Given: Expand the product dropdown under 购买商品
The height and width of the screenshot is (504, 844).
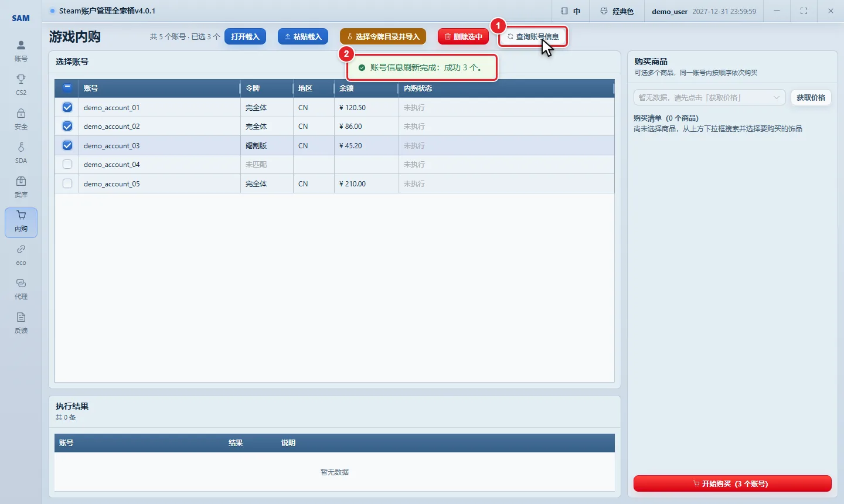Looking at the screenshot, I should 709,97.
